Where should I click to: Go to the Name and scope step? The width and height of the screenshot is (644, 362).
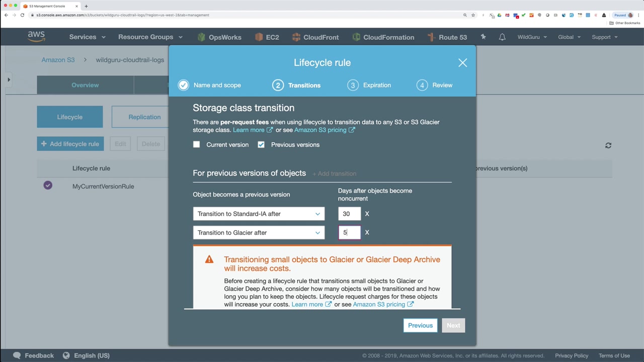point(210,85)
